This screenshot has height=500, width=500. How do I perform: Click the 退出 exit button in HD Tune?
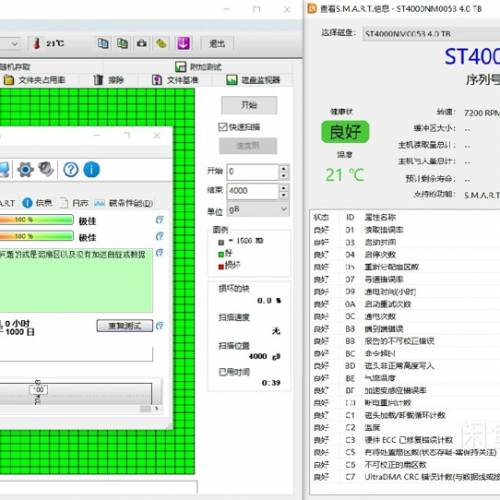coord(217,44)
